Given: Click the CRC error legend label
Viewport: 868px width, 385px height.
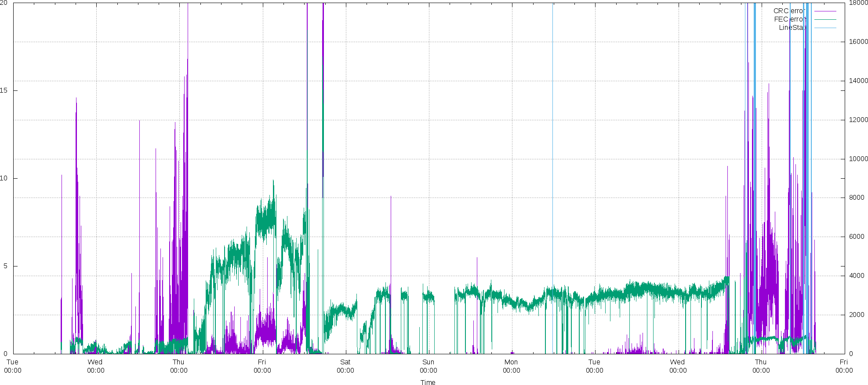Looking at the screenshot, I should click(789, 11).
